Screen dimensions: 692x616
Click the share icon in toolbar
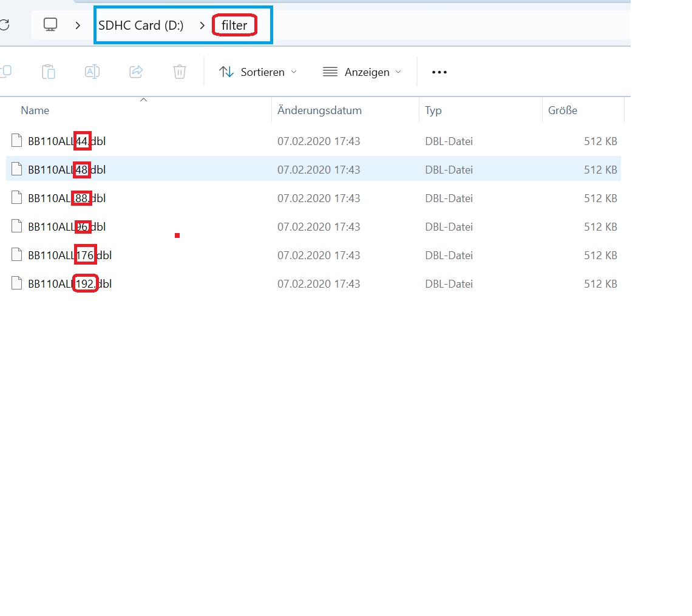click(136, 72)
